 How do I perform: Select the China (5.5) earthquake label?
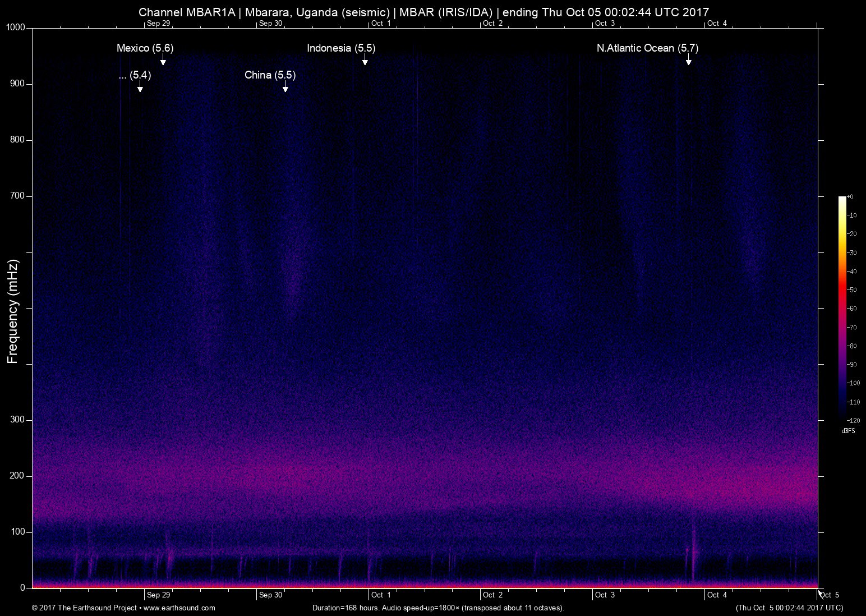[270, 75]
